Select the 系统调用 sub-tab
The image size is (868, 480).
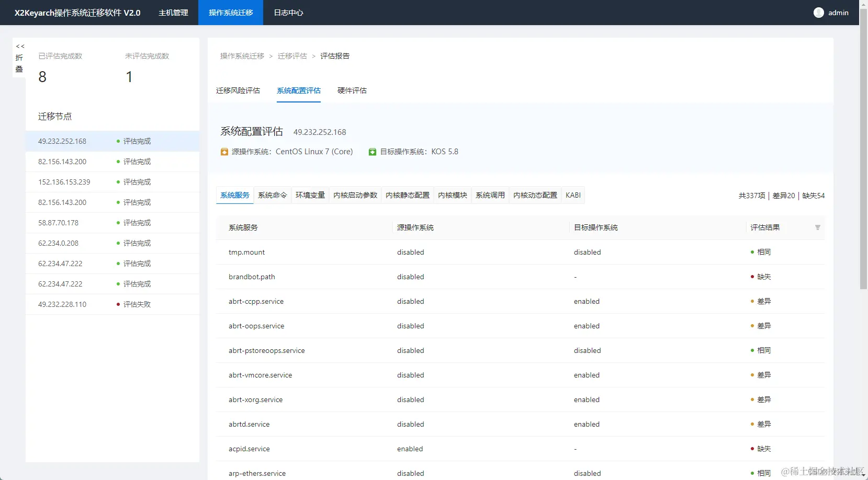point(490,195)
